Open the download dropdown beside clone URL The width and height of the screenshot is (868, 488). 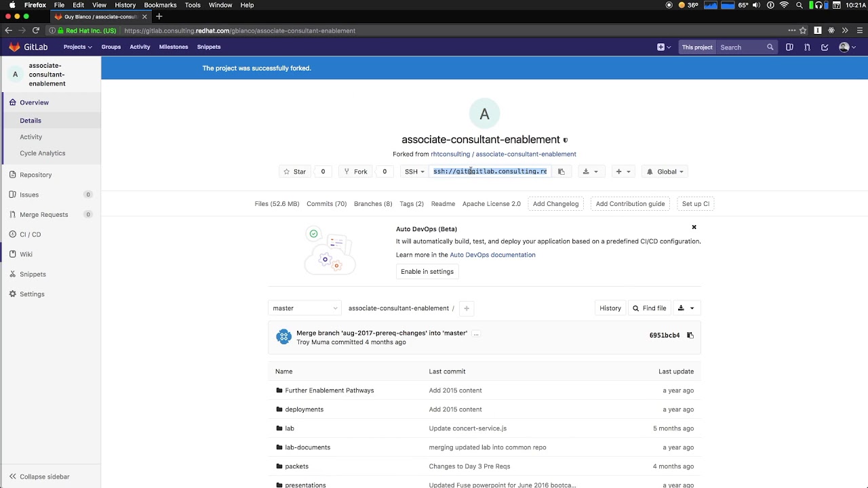(590, 171)
